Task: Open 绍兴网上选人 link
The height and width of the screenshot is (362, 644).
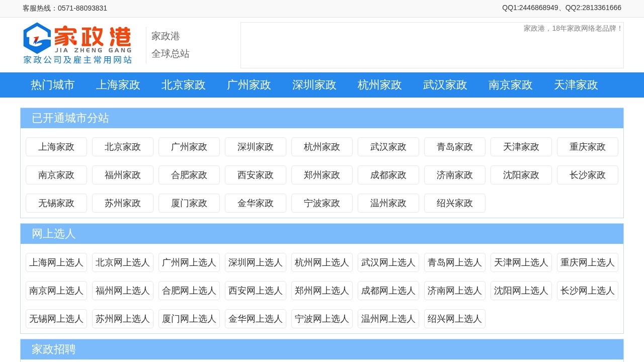Action: [x=455, y=319]
